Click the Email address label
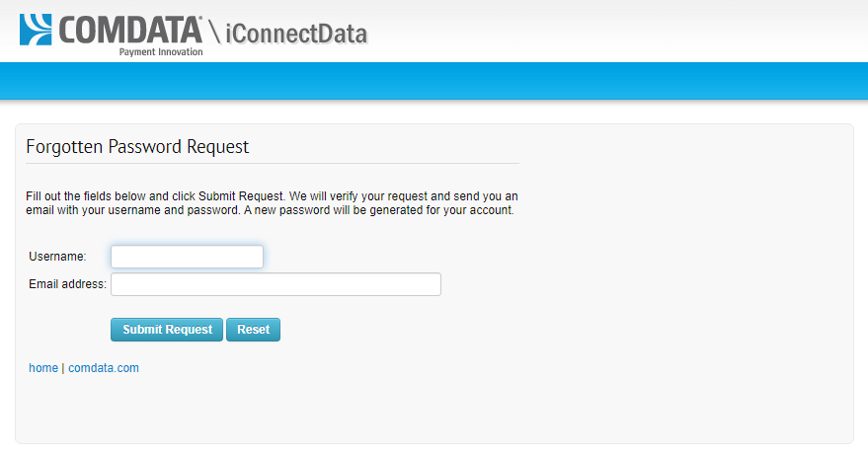This screenshot has height=455, width=868. point(67,284)
